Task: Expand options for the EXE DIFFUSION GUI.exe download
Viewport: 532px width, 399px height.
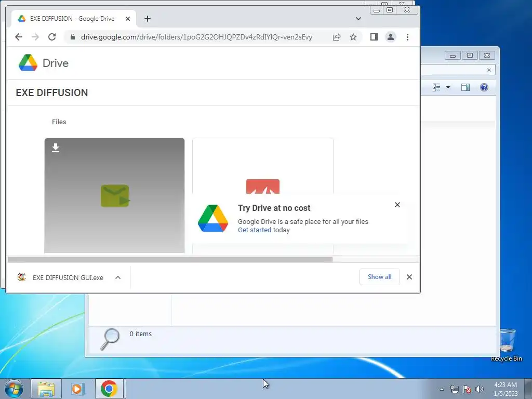Action: pyautogui.click(x=118, y=277)
